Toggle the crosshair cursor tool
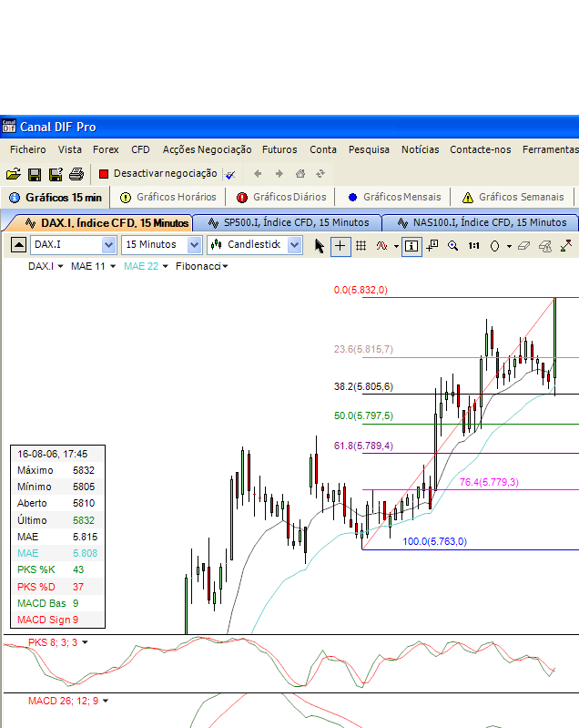This screenshot has height=728, width=579. [x=340, y=246]
